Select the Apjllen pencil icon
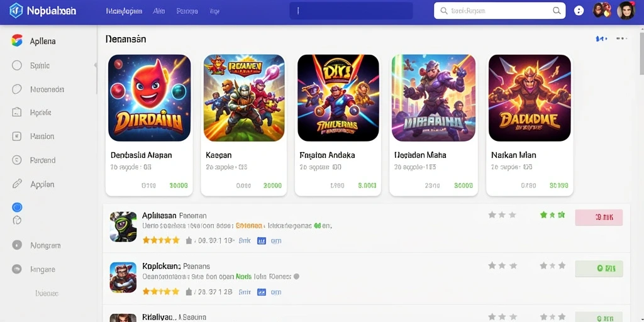This screenshot has height=322, width=644. 17,184
